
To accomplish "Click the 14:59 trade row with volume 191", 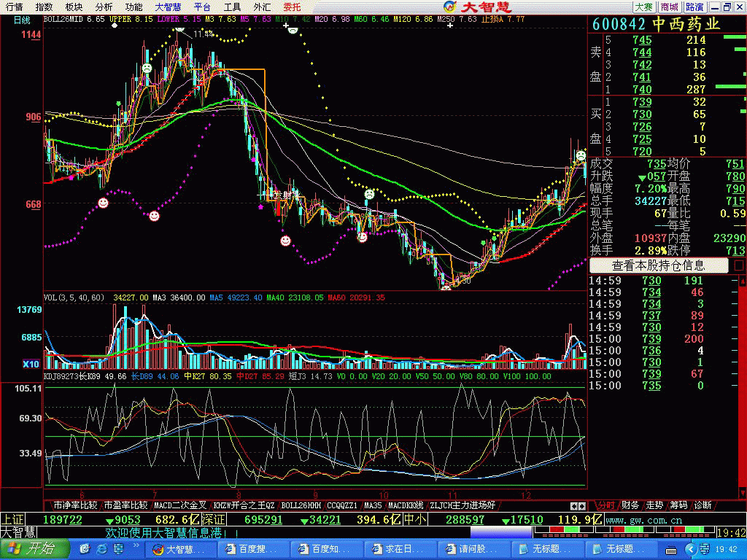I will [663, 281].
